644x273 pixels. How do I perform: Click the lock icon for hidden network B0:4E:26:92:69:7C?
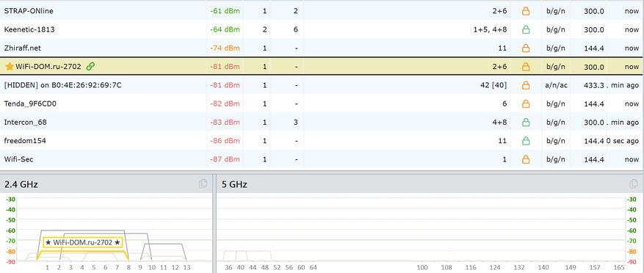coord(526,85)
